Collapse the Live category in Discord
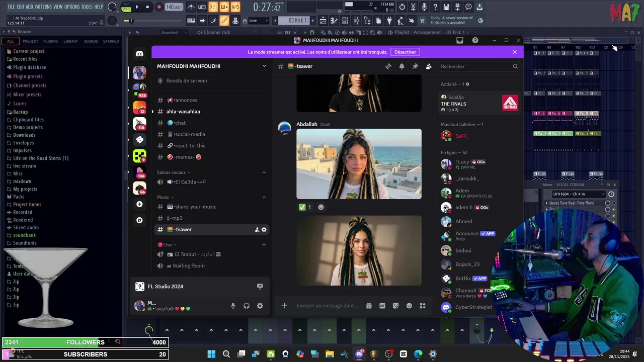Viewport: 644px width, 362px height. click(x=167, y=245)
